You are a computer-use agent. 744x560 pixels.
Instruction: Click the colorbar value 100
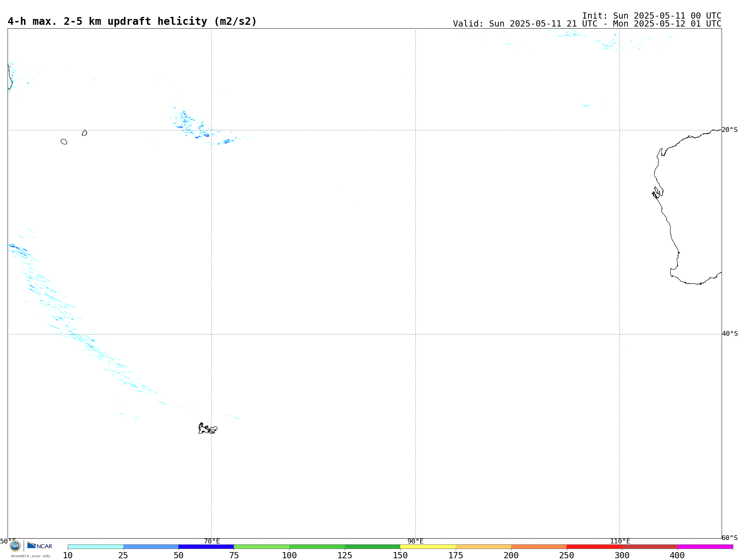[x=289, y=556]
